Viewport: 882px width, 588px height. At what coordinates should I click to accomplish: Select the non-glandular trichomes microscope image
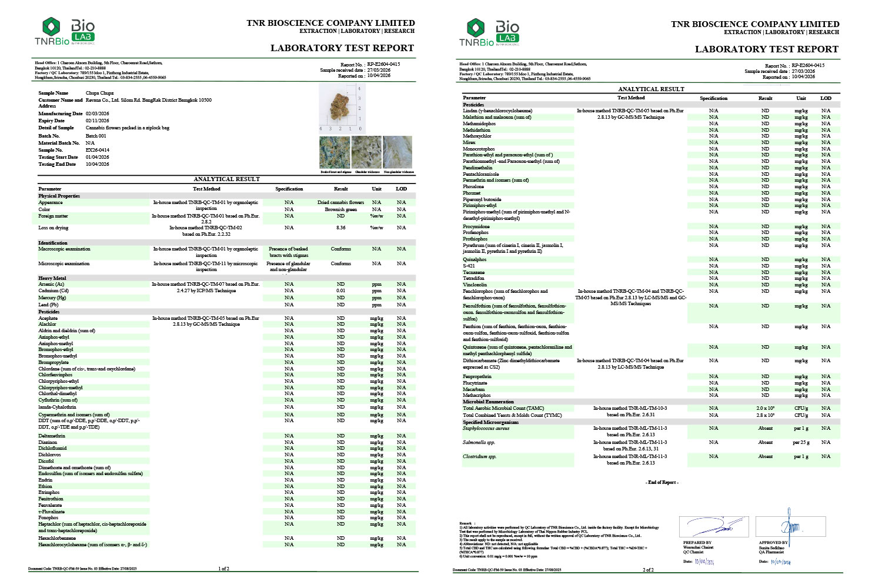[x=397, y=152]
